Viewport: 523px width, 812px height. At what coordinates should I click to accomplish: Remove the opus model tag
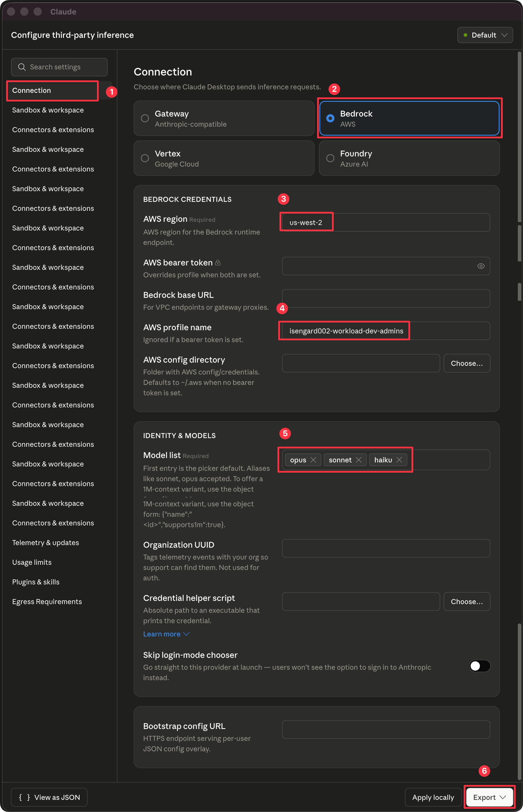313,459
